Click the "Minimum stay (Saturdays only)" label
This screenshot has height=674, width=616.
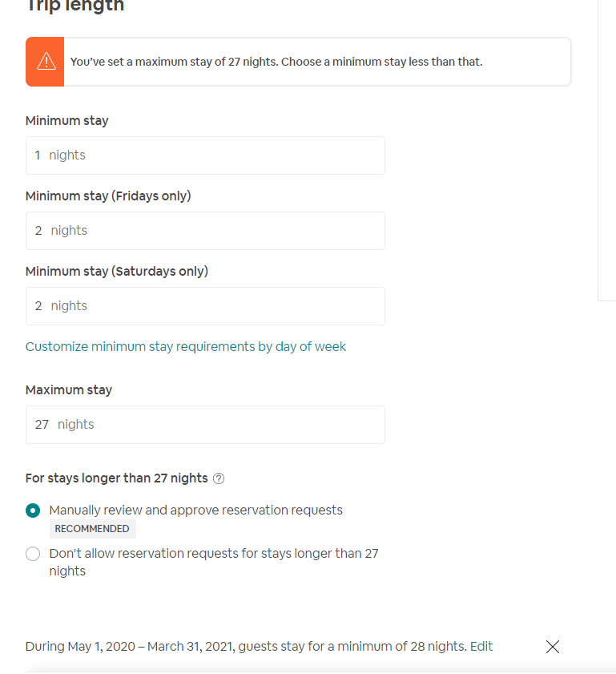(x=117, y=272)
